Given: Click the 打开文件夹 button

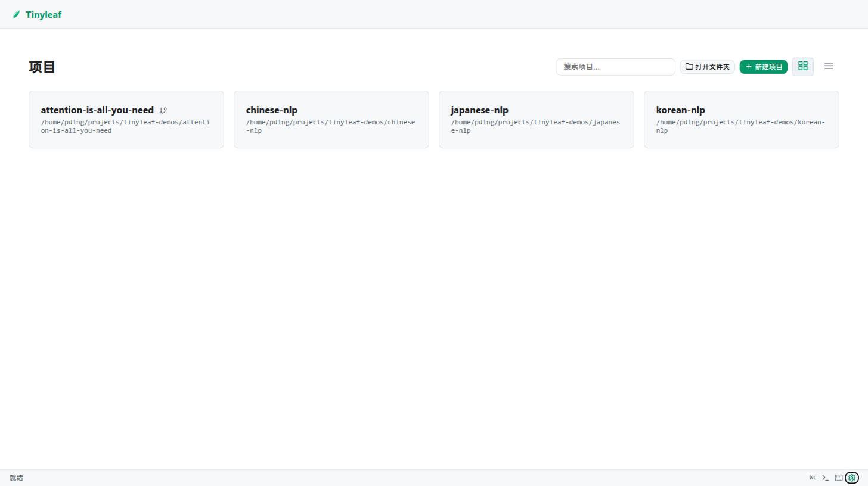Looking at the screenshot, I should coord(707,67).
